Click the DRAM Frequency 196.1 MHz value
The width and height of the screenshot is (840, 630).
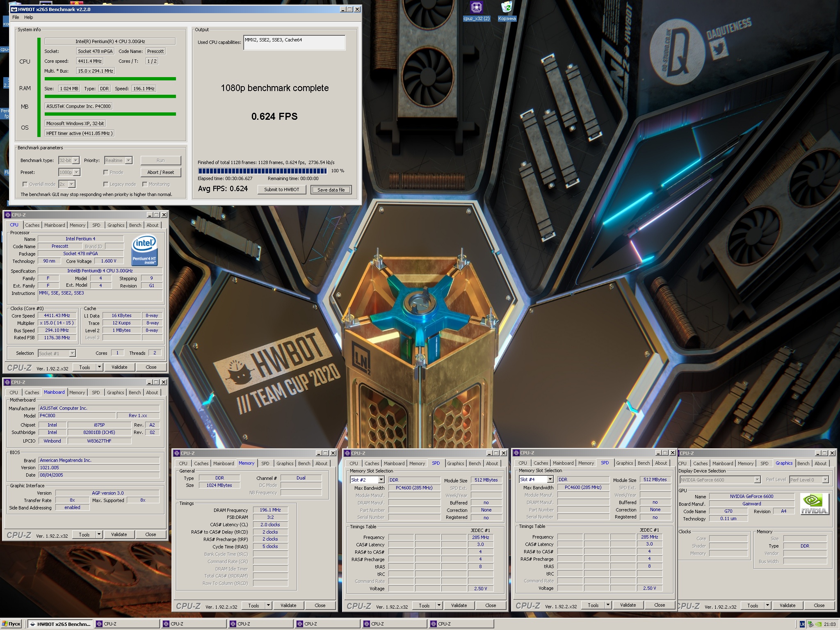click(270, 510)
